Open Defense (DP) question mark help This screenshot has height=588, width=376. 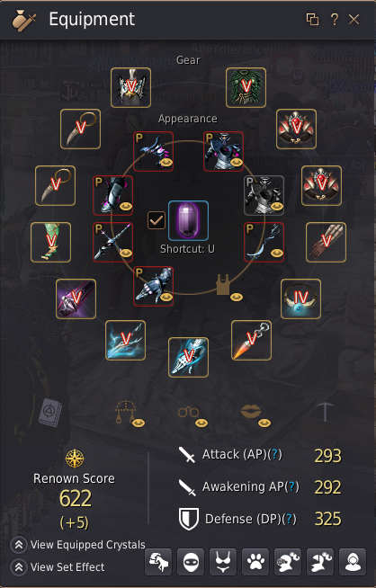(x=289, y=519)
